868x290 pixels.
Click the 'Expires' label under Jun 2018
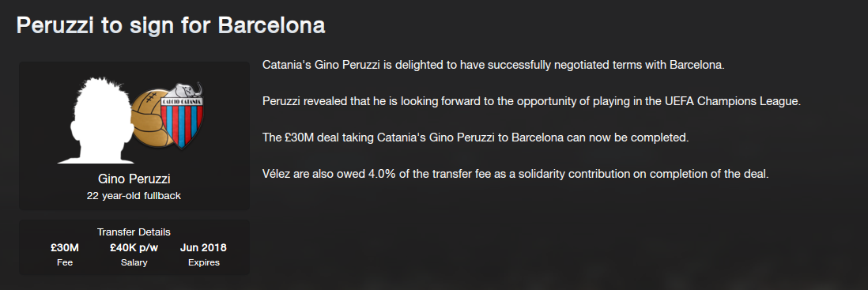[204, 263]
